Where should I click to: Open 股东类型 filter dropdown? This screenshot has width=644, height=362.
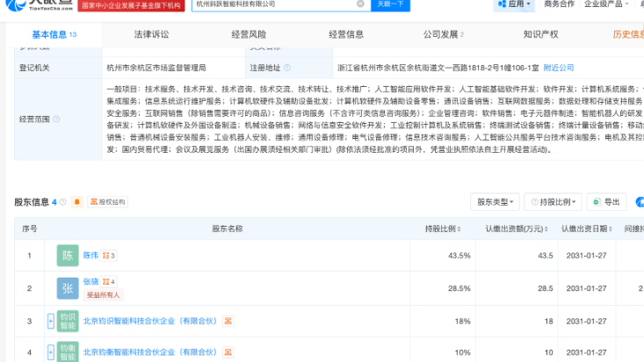(495, 202)
